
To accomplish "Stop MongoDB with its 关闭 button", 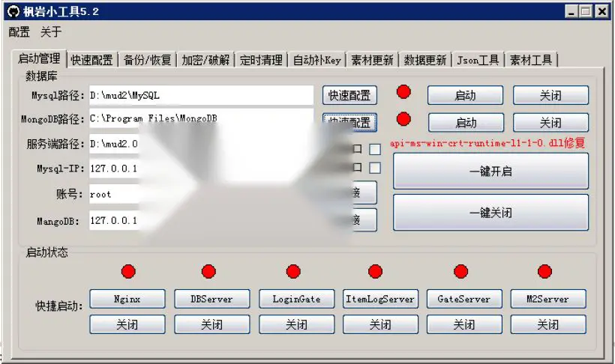I will point(550,123).
